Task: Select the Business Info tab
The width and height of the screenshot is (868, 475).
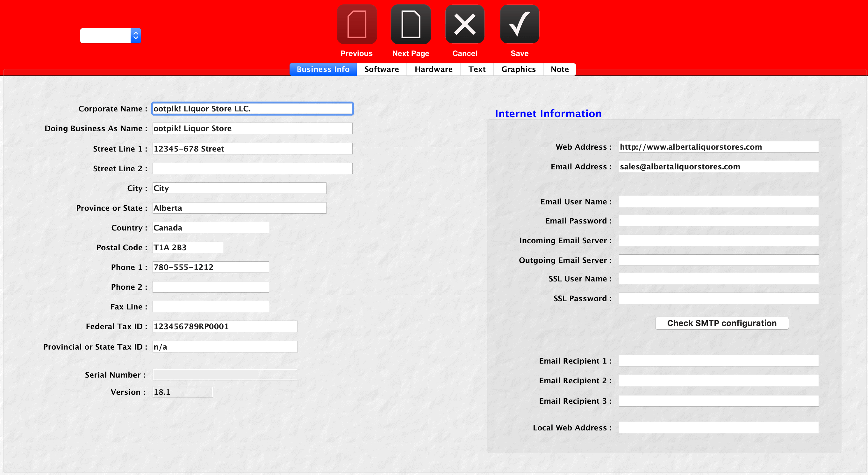Action: [x=323, y=69]
